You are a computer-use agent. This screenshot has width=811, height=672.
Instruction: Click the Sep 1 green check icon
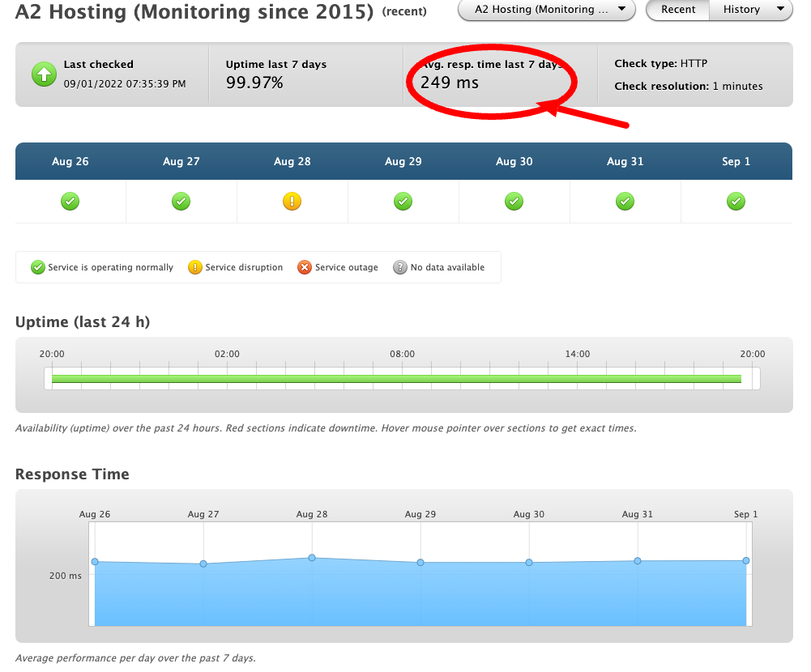pyautogui.click(x=736, y=201)
